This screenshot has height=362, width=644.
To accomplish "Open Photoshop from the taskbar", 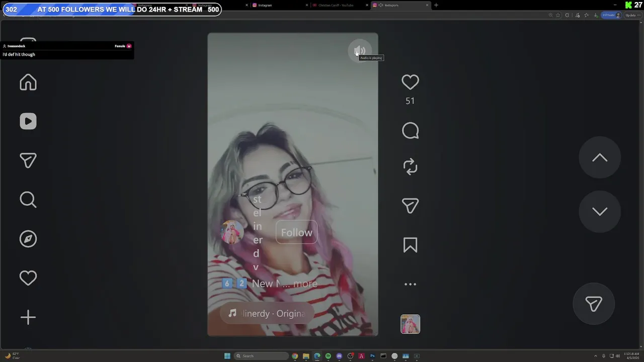I will coord(372,356).
